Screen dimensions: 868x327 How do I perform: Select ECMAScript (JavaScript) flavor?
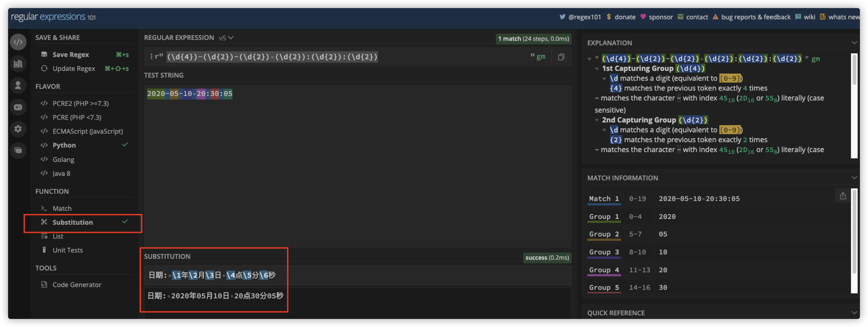[x=87, y=131]
